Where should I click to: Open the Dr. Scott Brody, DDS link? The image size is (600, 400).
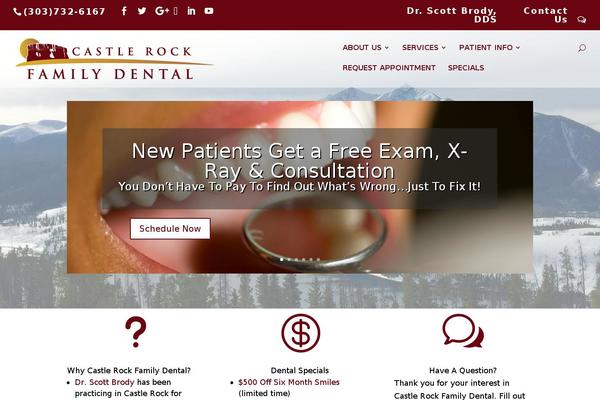[452, 15]
